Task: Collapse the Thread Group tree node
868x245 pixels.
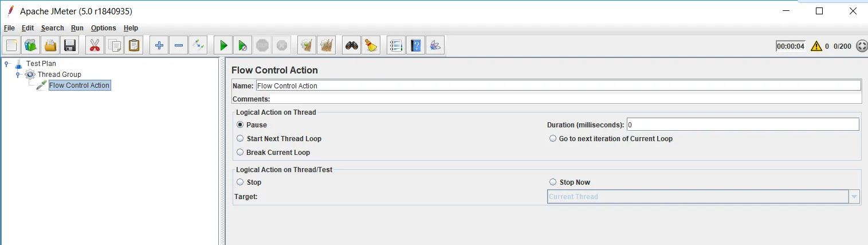Action: 18,74
